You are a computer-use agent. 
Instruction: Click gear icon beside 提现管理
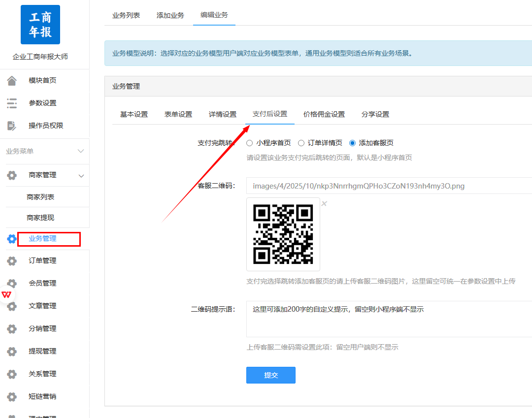pyautogui.click(x=12, y=351)
